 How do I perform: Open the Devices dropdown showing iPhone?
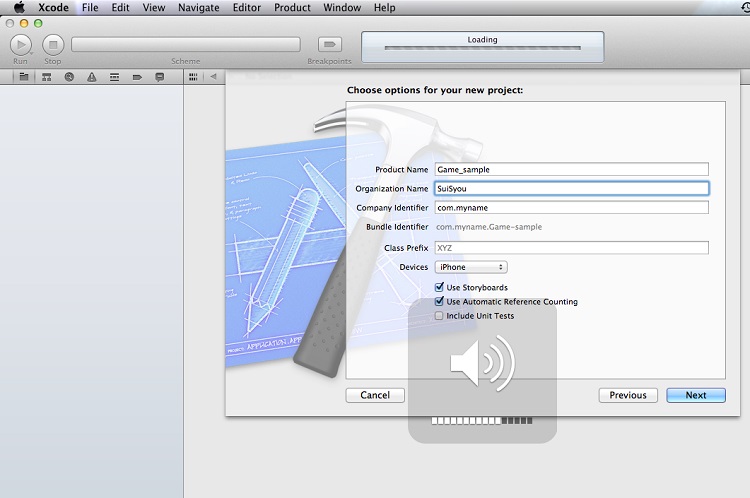pos(471,267)
